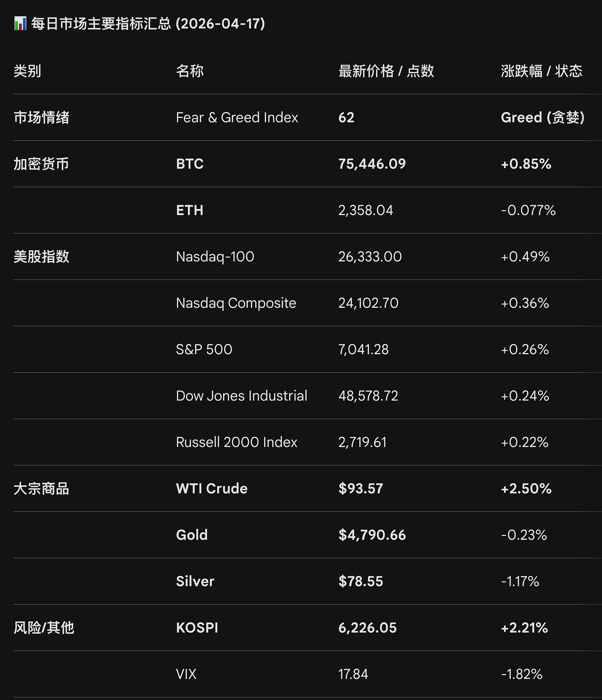The height and width of the screenshot is (700, 602).
Task: Click the Greed (贪婪) status cell
Action: (542, 117)
